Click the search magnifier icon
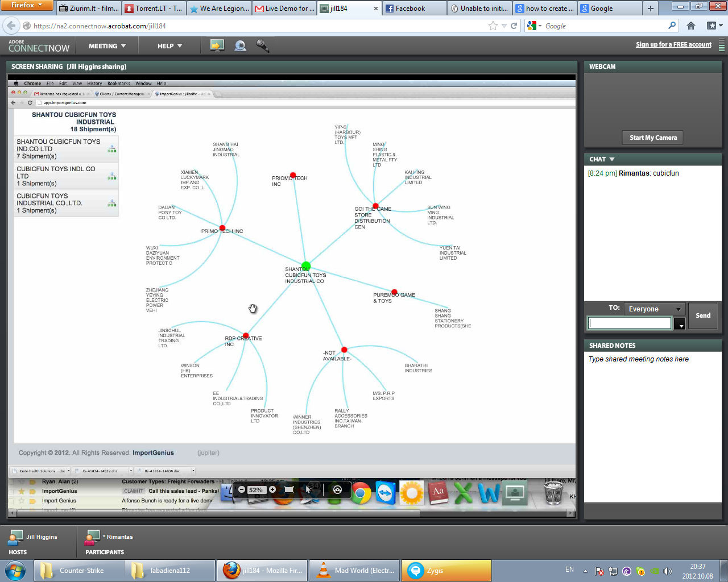This screenshot has width=728, height=582. [672, 26]
